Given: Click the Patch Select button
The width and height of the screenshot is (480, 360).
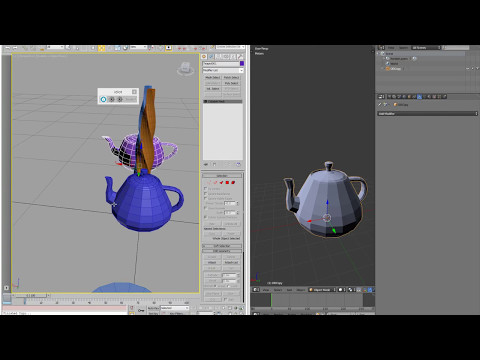Looking at the screenshot, I should [x=231, y=77].
